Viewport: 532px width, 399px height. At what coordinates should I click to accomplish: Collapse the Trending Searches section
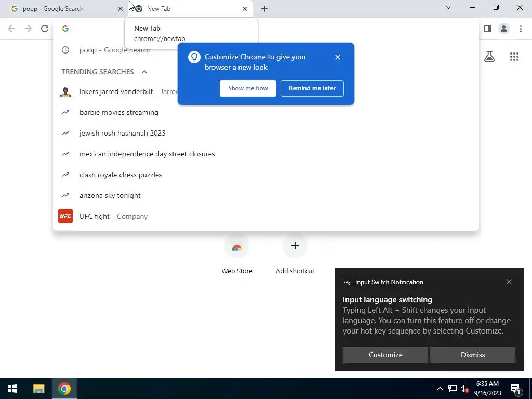[144, 72]
